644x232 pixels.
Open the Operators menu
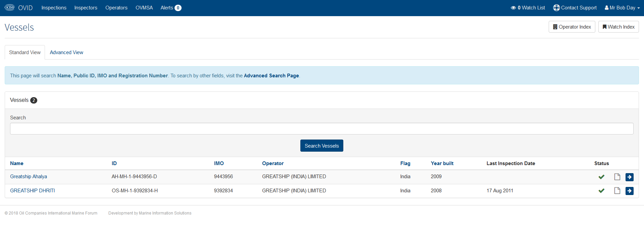[x=116, y=8]
